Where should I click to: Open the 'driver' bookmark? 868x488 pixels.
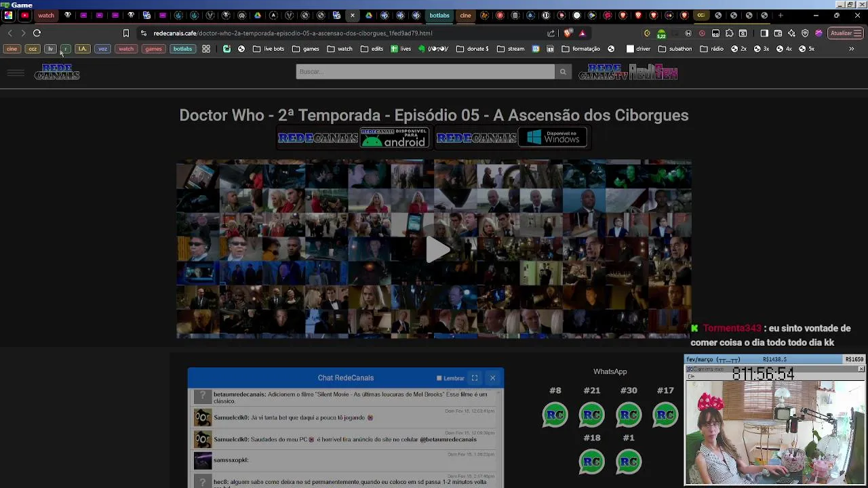tap(638, 49)
